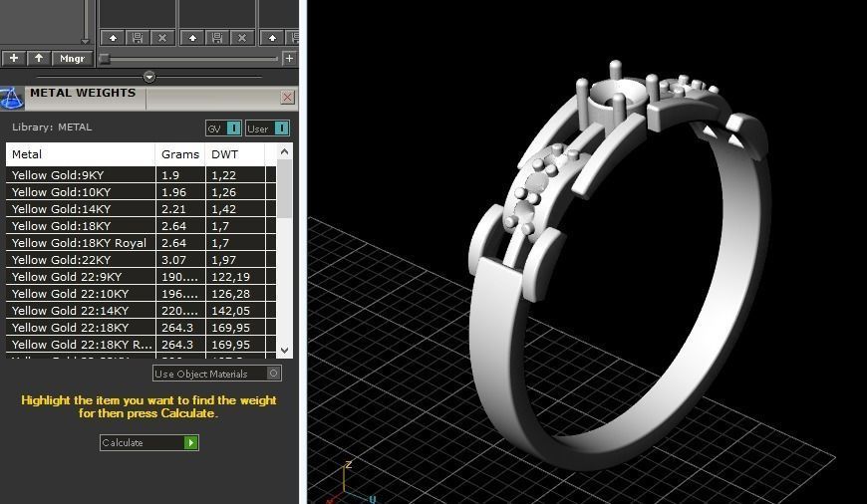Select the Yellow Gold:9KY row

click(x=141, y=175)
